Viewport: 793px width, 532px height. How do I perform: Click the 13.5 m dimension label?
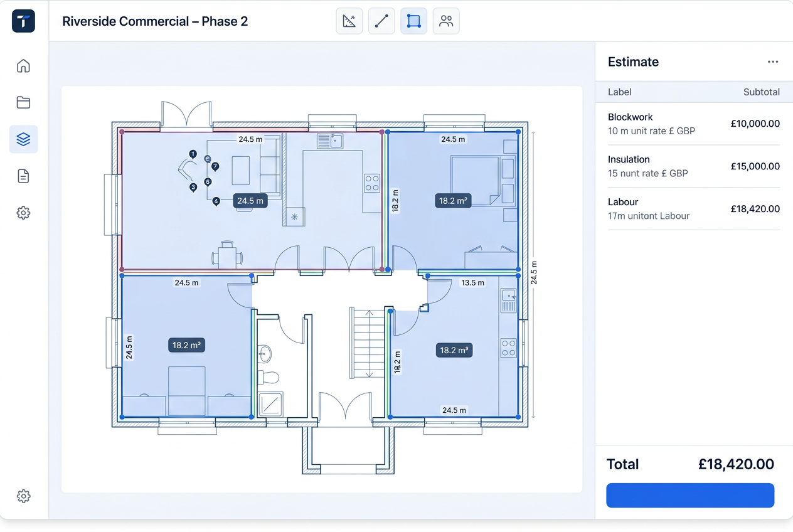[x=473, y=283]
